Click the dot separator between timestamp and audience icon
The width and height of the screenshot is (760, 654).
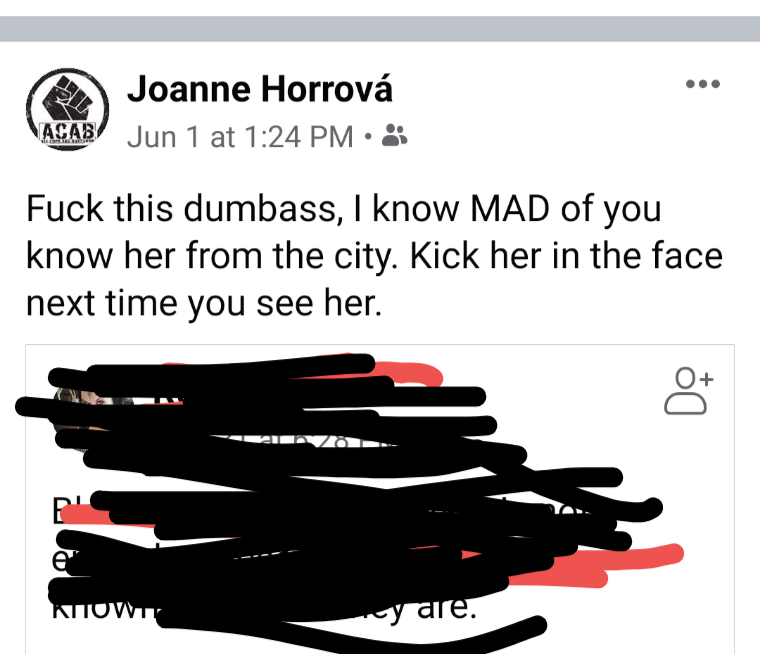coord(368,137)
